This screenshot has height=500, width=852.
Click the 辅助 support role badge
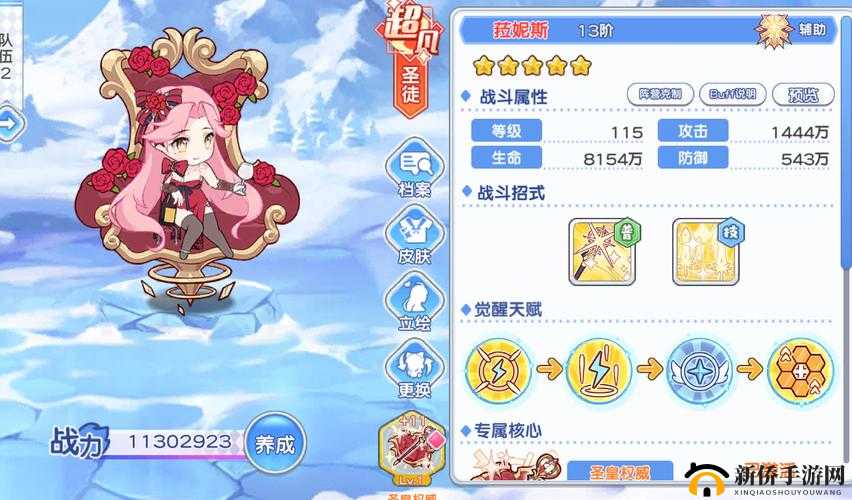click(x=797, y=30)
